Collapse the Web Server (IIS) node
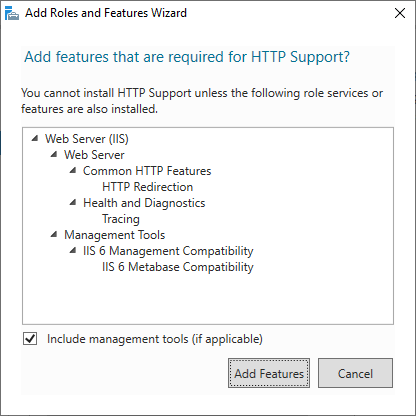 coord(35,138)
